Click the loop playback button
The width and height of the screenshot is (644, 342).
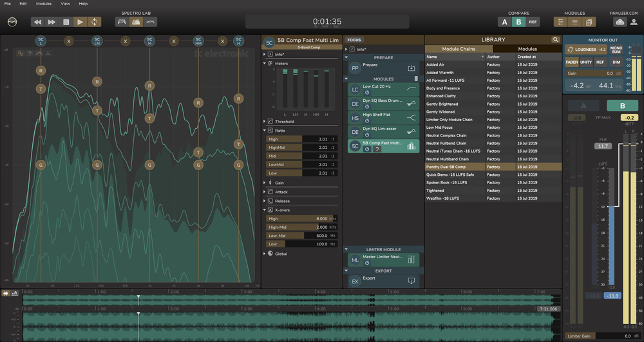(x=94, y=22)
